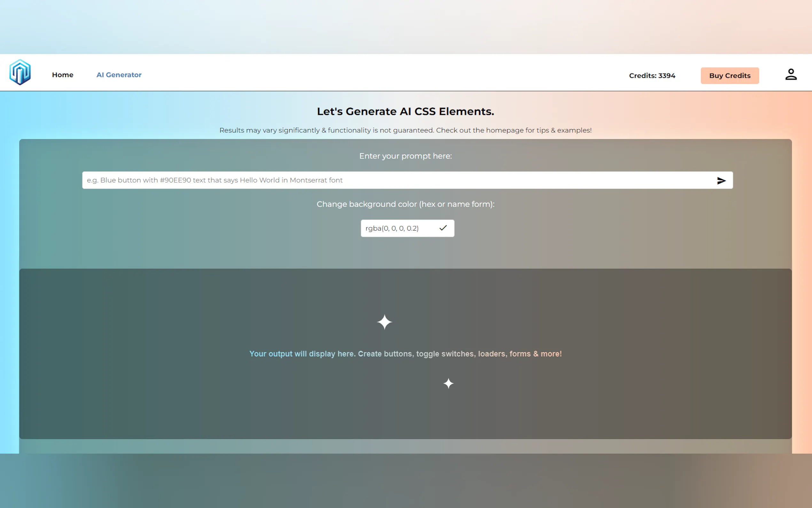
Task: Confirm background color with the checkmark icon
Action: pos(443,228)
